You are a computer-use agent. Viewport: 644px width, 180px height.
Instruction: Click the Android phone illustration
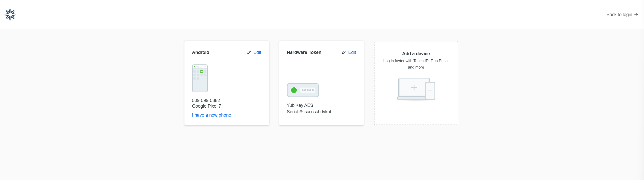click(200, 78)
